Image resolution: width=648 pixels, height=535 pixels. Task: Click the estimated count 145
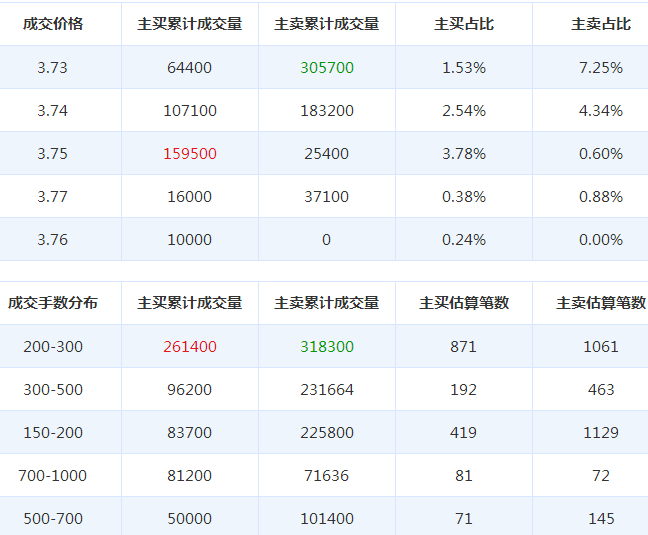pyautogui.click(x=601, y=518)
